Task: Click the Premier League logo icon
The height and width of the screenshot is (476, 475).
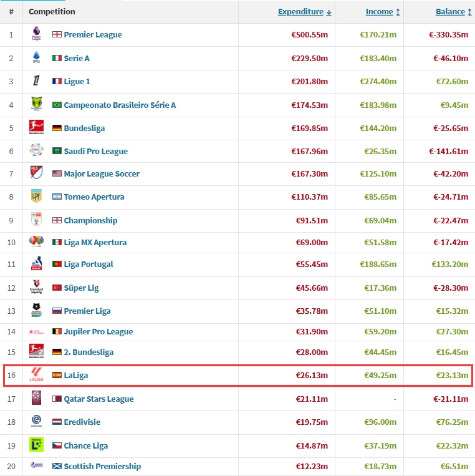Action: tap(36, 35)
